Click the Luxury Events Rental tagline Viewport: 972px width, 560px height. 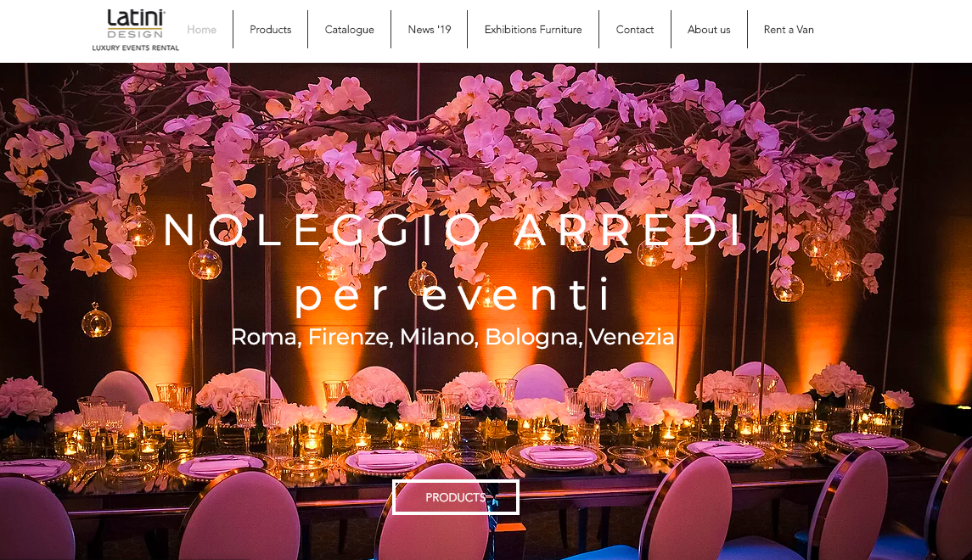pyautogui.click(x=136, y=48)
